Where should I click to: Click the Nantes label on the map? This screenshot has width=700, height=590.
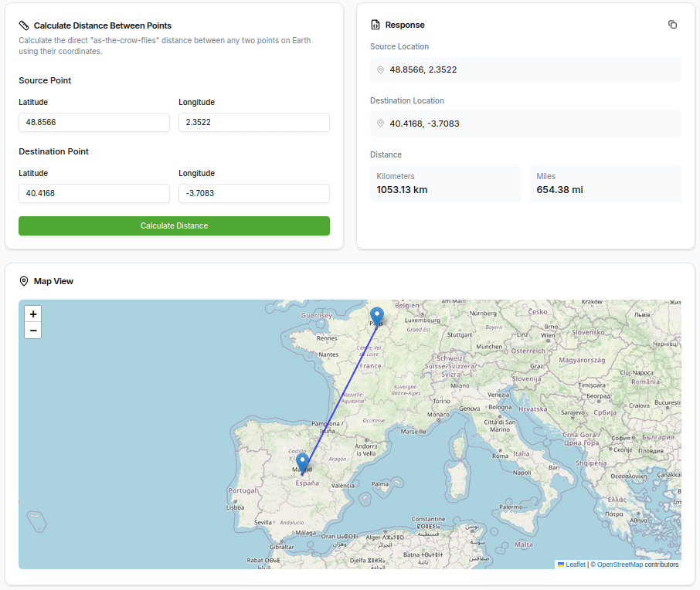click(328, 354)
